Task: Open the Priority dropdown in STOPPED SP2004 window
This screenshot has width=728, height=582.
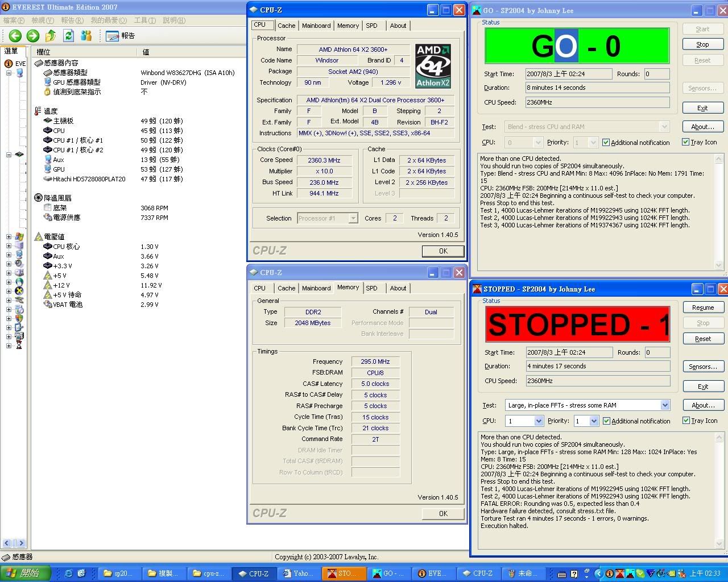Action: click(x=593, y=421)
